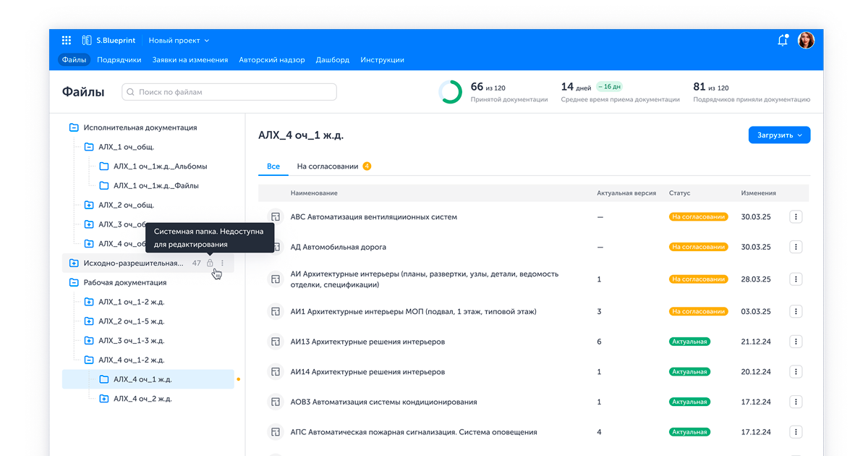Open the Загрузить dropdown button
Screen dimensions: 868x456
click(x=779, y=135)
